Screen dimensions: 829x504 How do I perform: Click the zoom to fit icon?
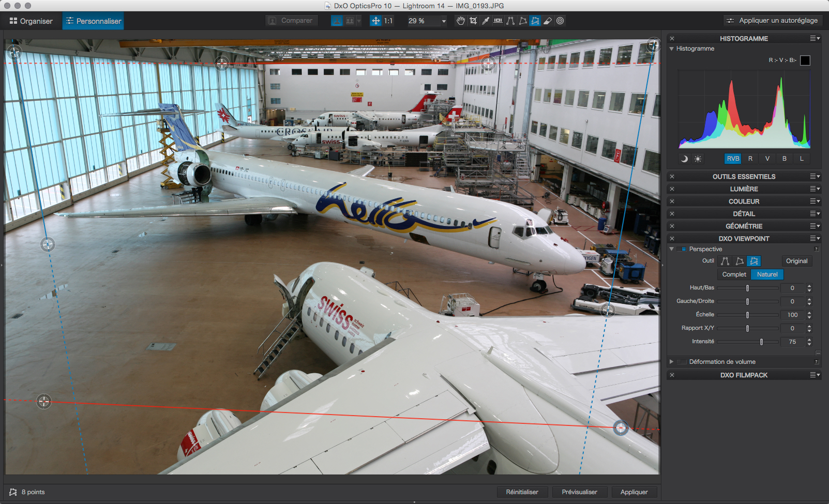click(375, 21)
